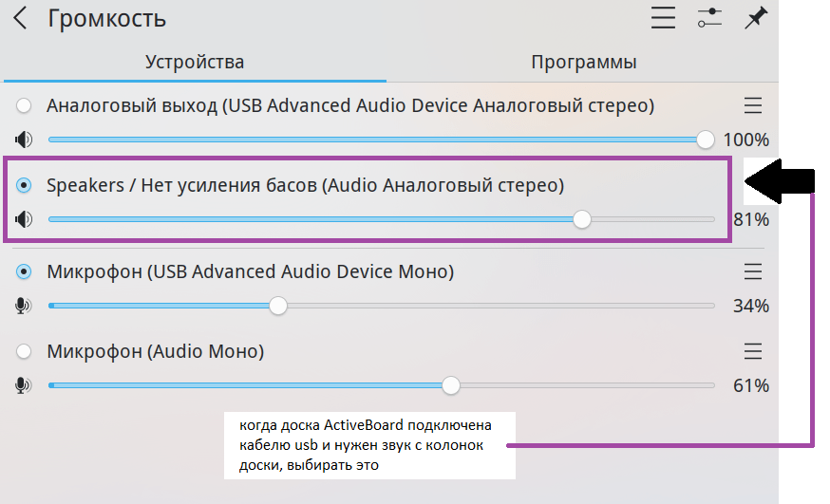This screenshot has width=830, height=504.
Task: Pin the volume panel open
Action: [756, 18]
